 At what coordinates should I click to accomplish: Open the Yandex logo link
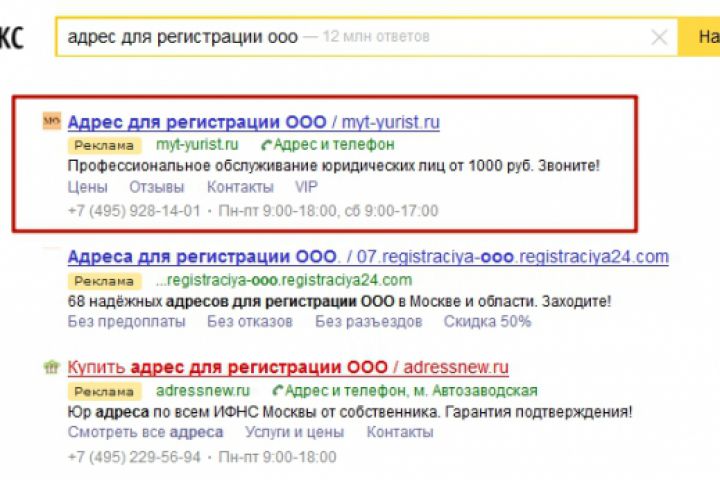point(11,37)
